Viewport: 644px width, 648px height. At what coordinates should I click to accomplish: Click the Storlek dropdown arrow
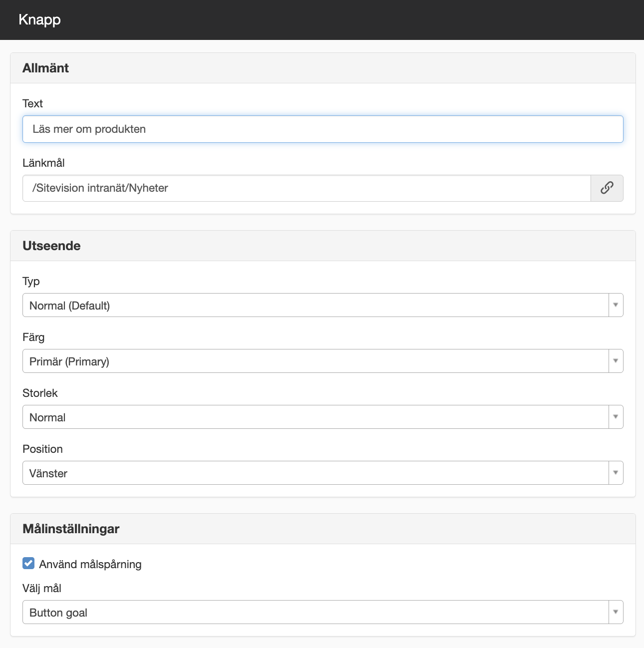(x=616, y=417)
